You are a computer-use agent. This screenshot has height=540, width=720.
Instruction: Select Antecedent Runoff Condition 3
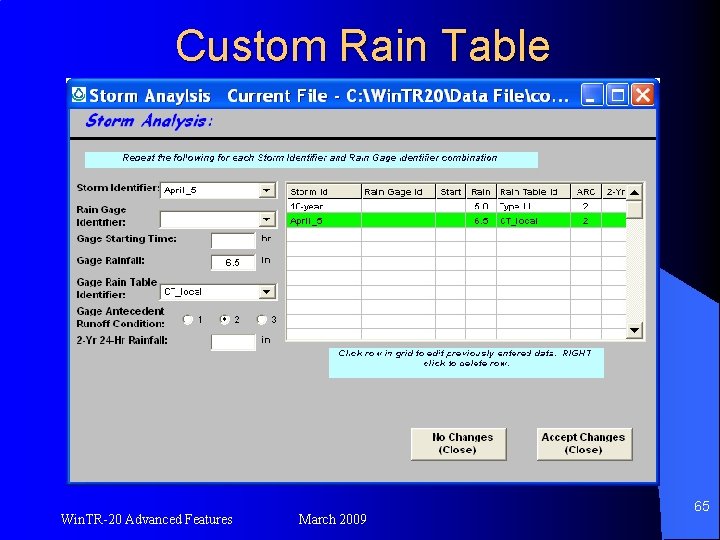point(261,320)
